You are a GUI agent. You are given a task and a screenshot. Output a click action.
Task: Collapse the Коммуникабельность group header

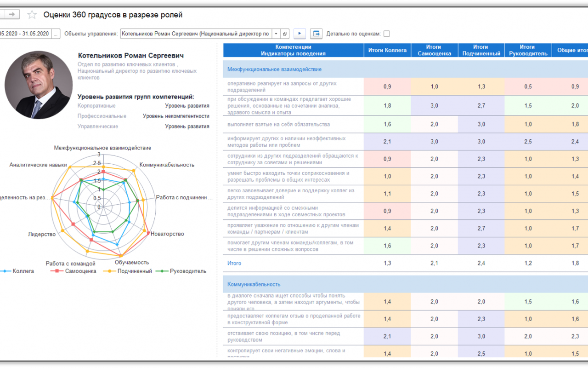point(254,284)
